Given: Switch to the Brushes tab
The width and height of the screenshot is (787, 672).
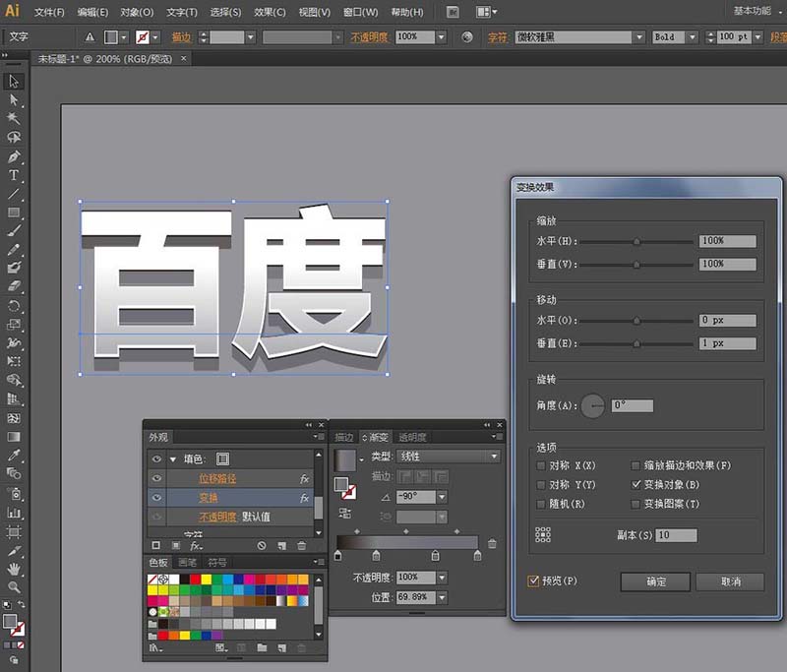Looking at the screenshot, I should pos(187,563).
